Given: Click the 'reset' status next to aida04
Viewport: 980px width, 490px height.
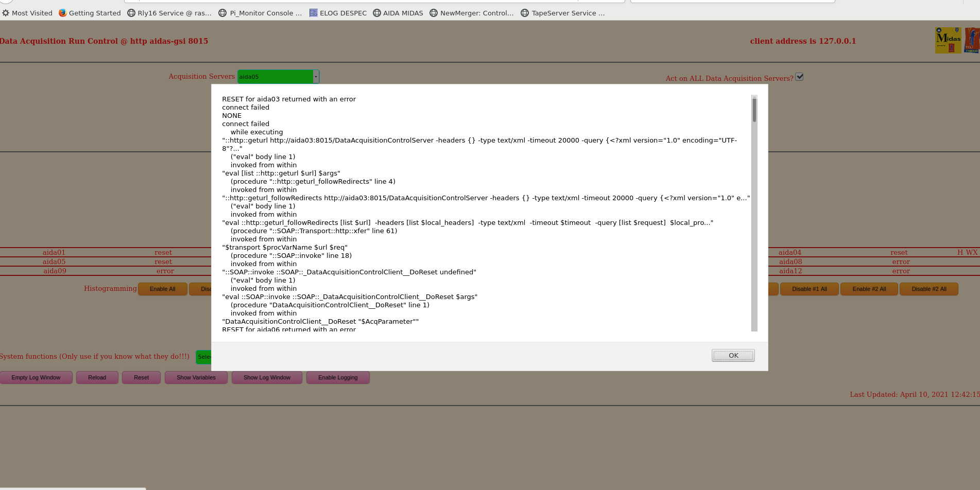Looking at the screenshot, I should [899, 252].
